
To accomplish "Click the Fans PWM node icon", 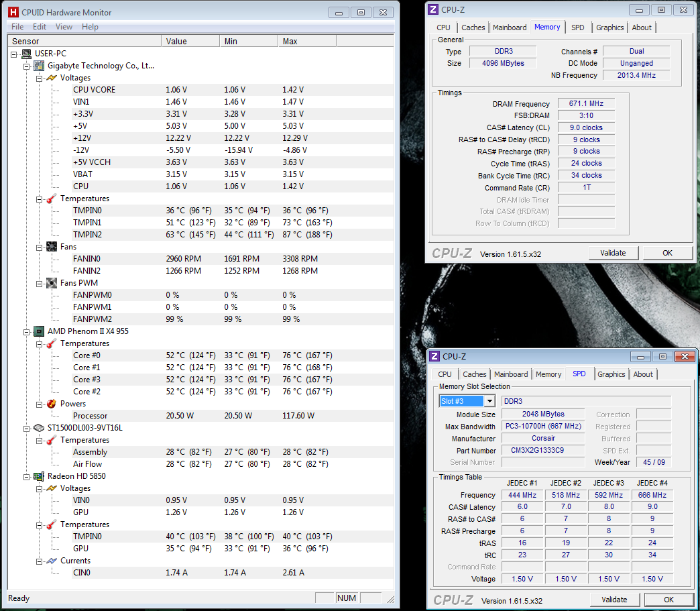I will click(x=52, y=283).
